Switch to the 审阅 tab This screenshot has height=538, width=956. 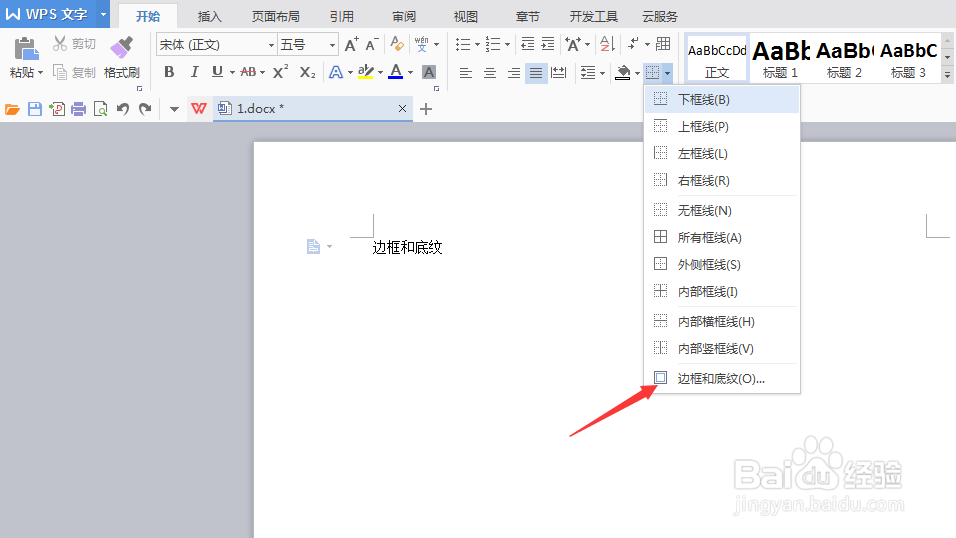(404, 16)
